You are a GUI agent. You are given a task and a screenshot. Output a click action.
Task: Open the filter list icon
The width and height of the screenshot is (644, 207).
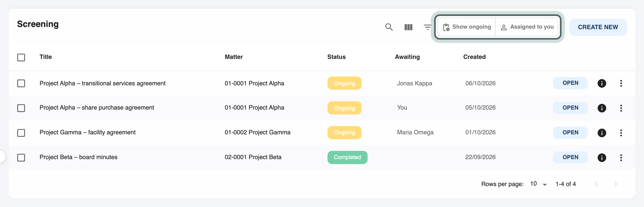428,27
